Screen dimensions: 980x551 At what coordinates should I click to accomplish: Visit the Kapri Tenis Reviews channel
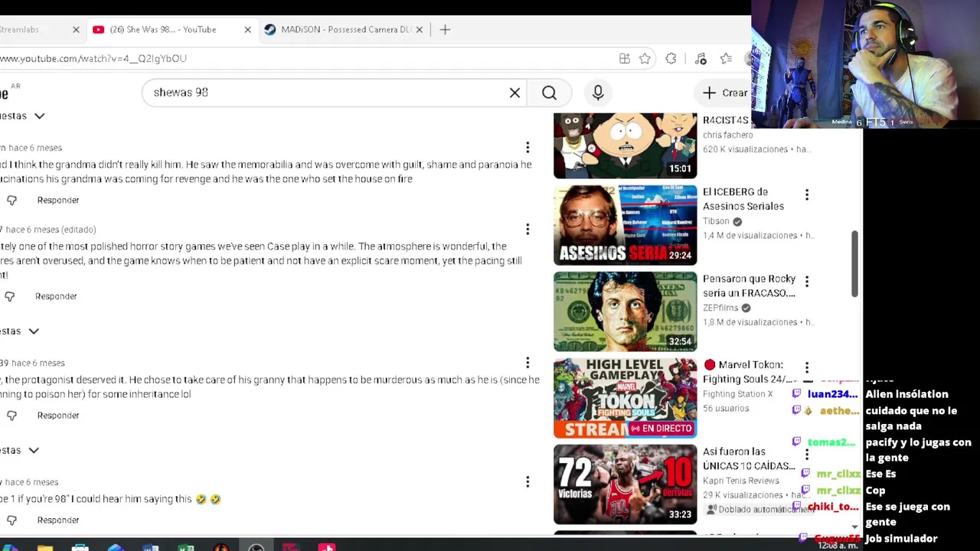click(x=741, y=481)
